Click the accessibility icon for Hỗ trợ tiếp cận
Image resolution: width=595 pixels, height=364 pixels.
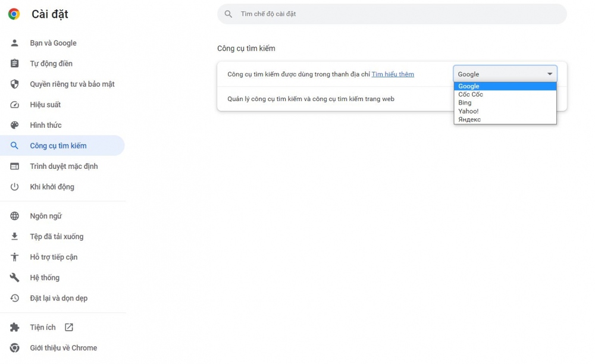coord(14,257)
